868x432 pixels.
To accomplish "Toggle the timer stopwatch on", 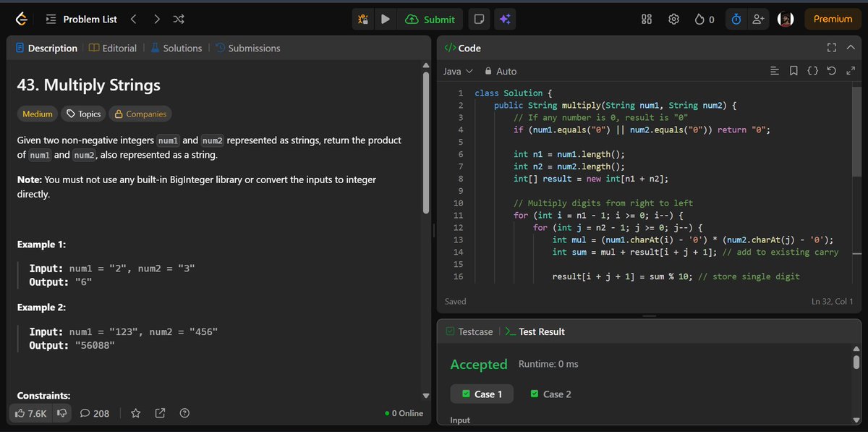I will 736,19.
